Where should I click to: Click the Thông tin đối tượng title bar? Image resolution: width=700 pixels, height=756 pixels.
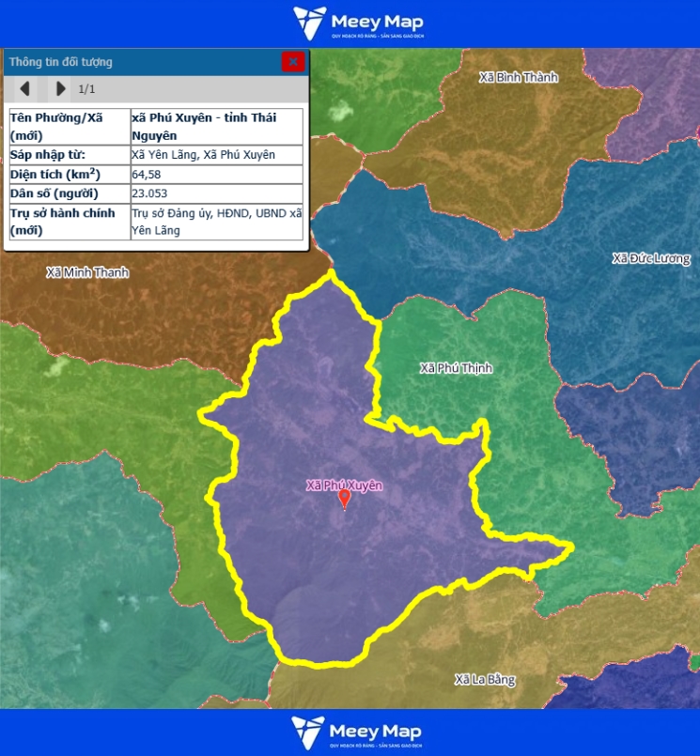pyautogui.click(x=141, y=62)
